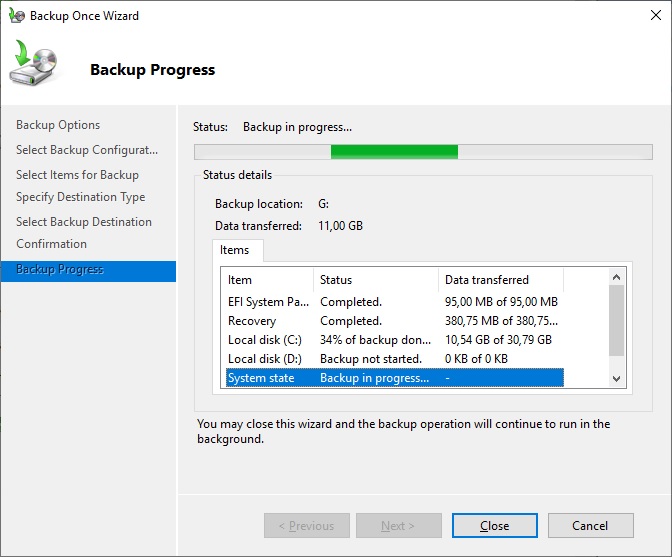Click the Backup Once Wizard title bar icon

pos(16,16)
